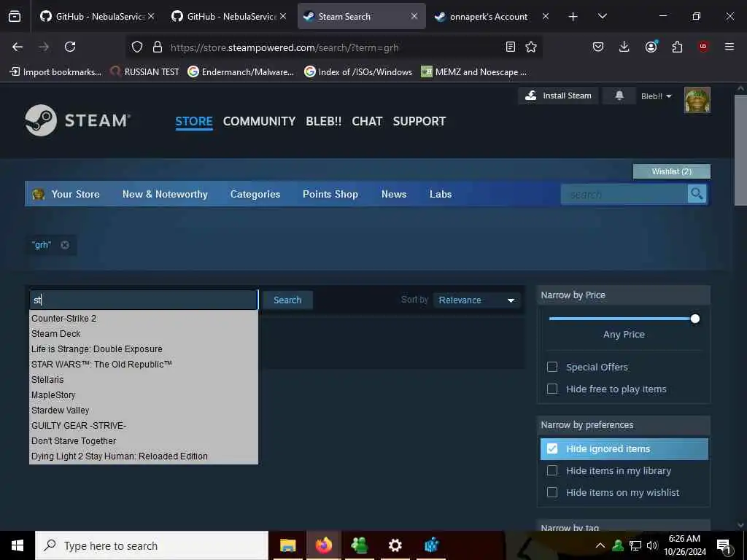Open the News tab

click(x=393, y=194)
